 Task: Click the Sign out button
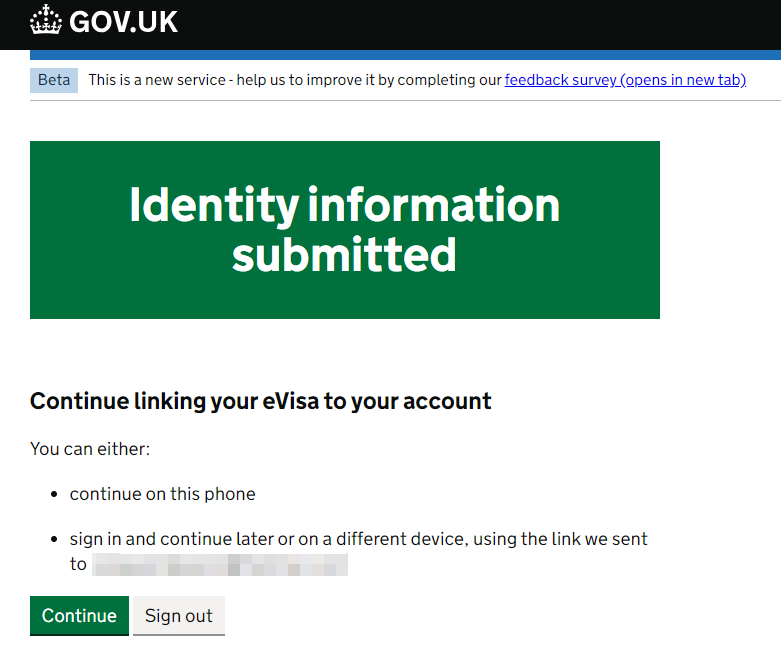179,615
